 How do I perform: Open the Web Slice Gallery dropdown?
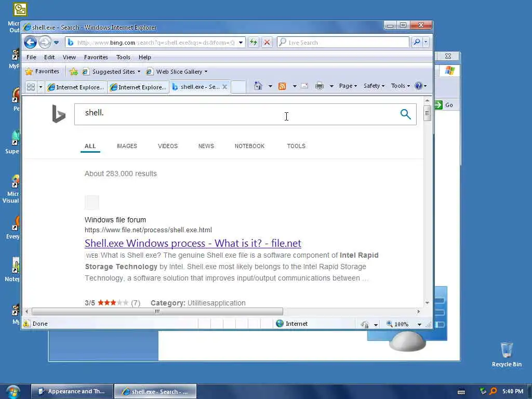point(177,72)
